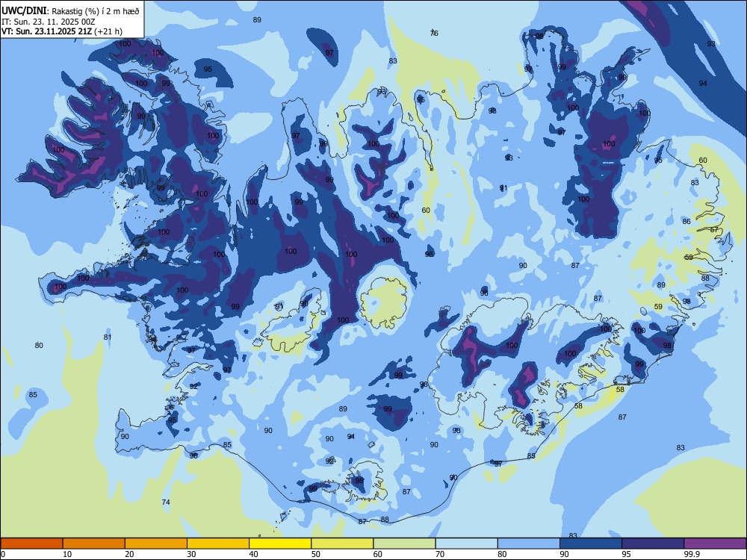
Task: Choose the 90–95 dark blue legend swatch
Action: (x=591, y=544)
